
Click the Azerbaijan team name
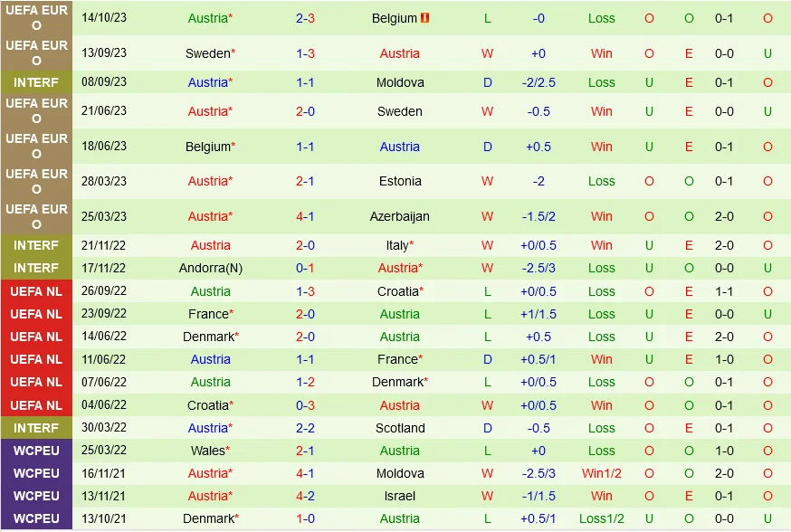(x=400, y=216)
